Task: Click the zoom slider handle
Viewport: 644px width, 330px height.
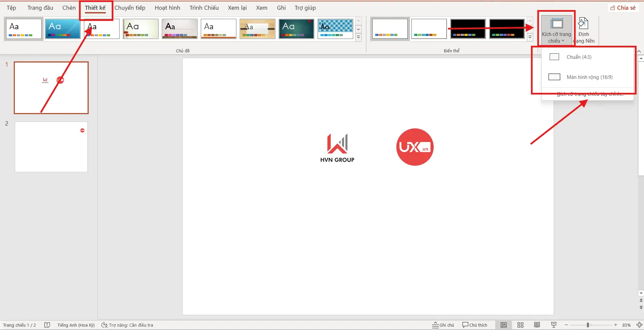Action: (x=588, y=325)
